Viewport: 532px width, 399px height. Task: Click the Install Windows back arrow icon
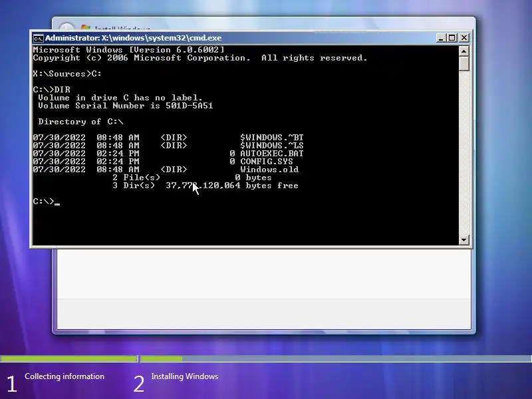coord(66,27)
